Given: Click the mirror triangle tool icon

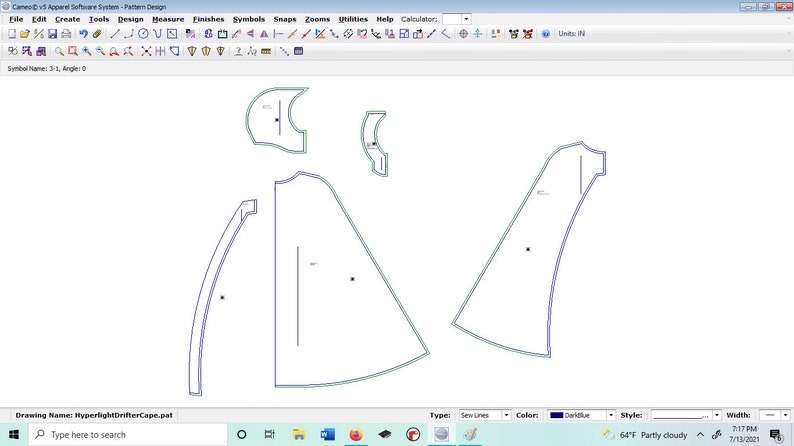Looking at the screenshot, I should pos(264,34).
